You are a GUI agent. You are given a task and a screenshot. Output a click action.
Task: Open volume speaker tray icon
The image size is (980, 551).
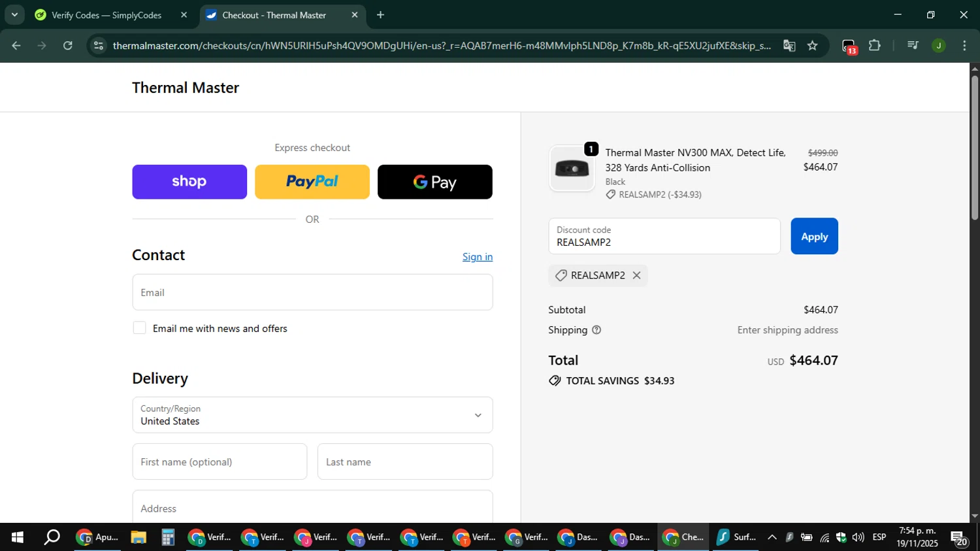click(x=858, y=537)
